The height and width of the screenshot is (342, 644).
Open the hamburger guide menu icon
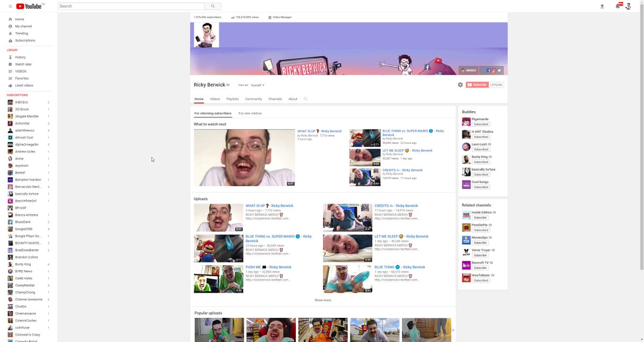point(10,6)
